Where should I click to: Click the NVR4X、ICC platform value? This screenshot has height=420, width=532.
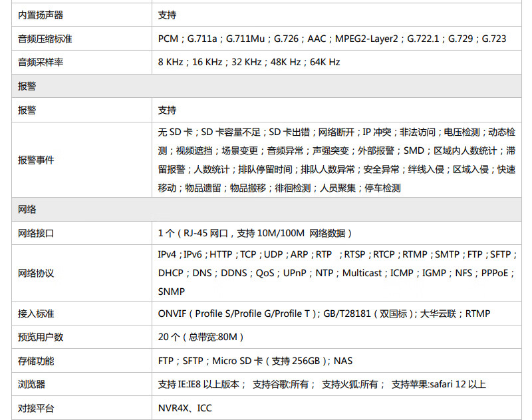point(185,408)
